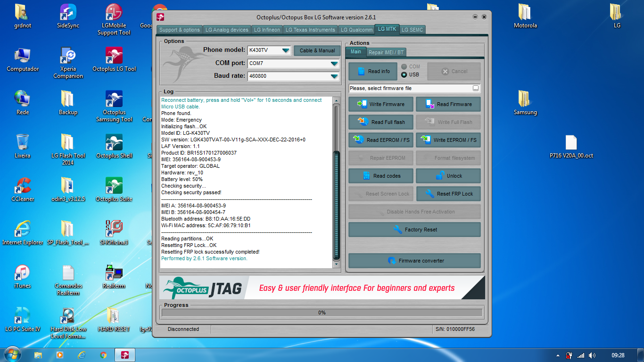The image size is (644, 362).
Task: Click the Unlock button
Action: coord(448,176)
